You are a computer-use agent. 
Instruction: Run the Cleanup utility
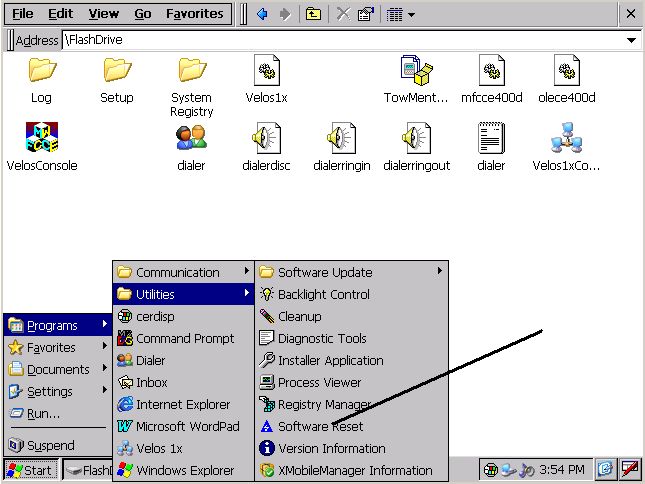[352, 316]
